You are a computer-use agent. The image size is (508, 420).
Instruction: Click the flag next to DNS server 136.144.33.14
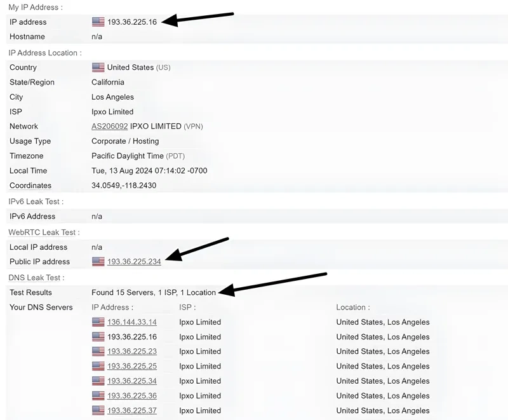coord(97,322)
